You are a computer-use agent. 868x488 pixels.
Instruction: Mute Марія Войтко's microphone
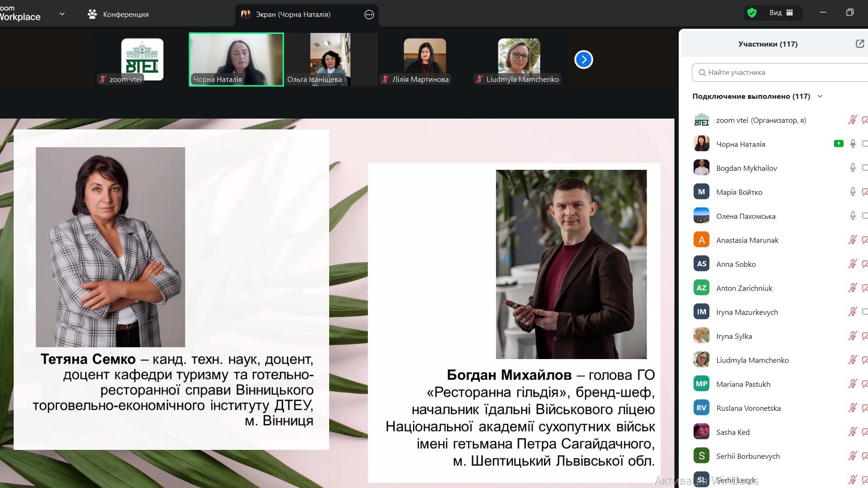(852, 192)
